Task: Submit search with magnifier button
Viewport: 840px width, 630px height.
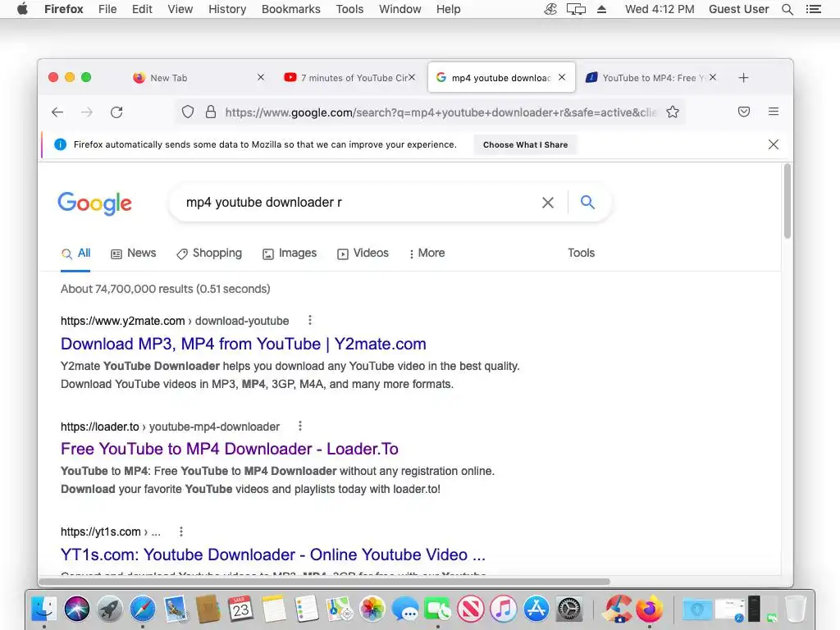Action: [587, 202]
